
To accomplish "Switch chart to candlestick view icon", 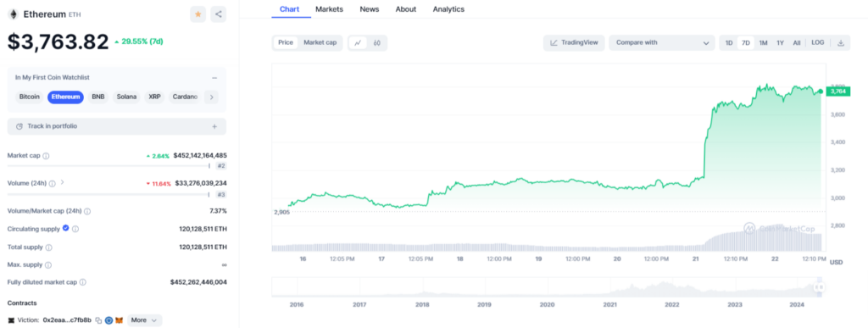I will pyautogui.click(x=377, y=42).
